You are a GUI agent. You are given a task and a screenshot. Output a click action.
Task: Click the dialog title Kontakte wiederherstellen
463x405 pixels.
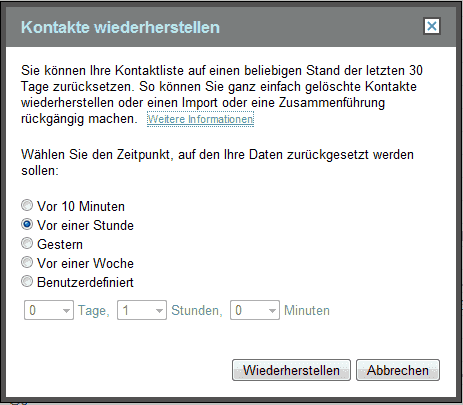point(120,27)
